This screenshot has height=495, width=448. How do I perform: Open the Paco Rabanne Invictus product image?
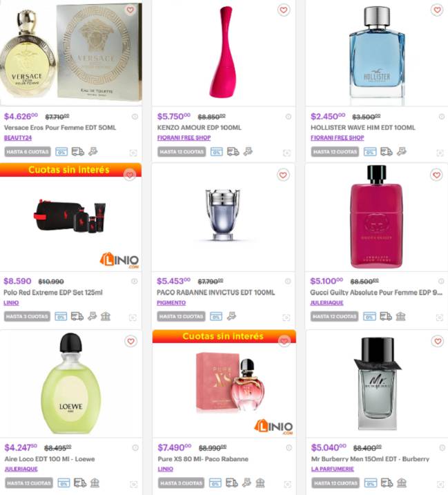[x=223, y=215]
